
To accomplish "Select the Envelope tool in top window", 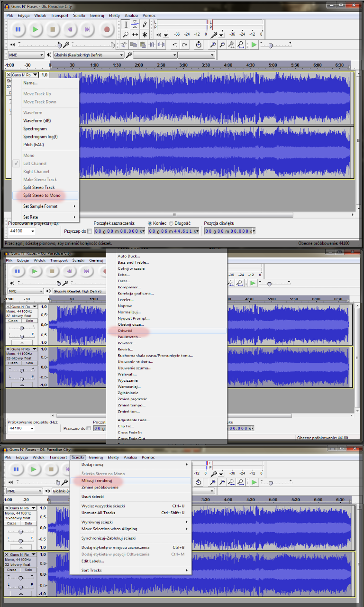I will tap(135, 25).
